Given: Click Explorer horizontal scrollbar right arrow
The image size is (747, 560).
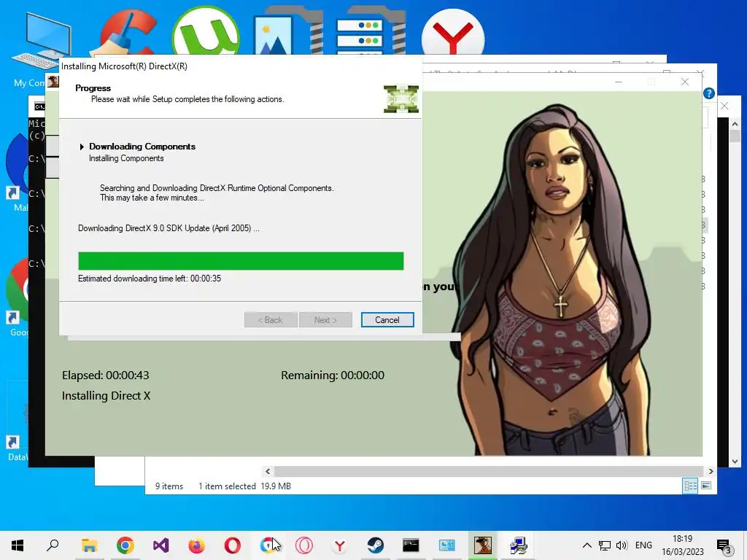Looking at the screenshot, I should 711,472.
